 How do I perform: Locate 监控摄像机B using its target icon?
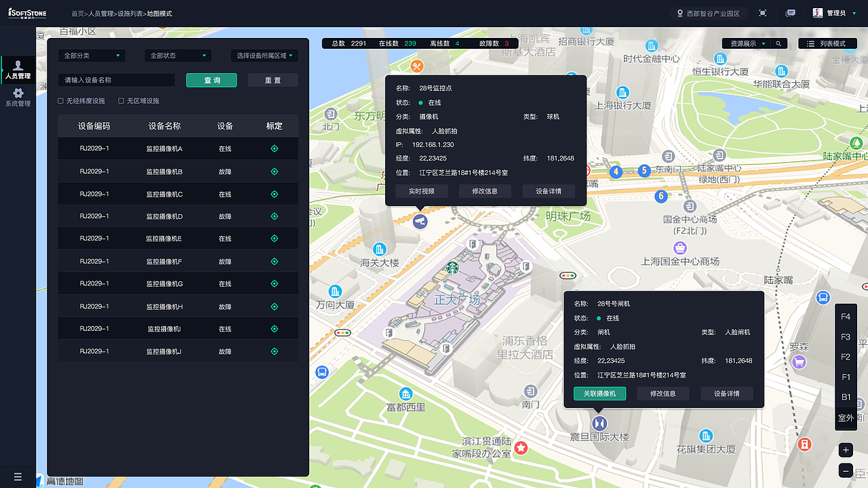(x=275, y=171)
